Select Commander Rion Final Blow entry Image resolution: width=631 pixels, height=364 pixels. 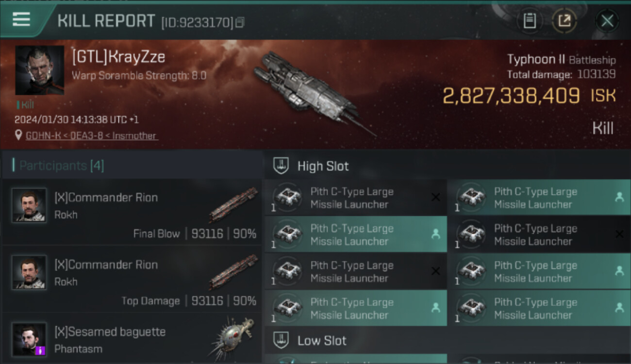132,212
